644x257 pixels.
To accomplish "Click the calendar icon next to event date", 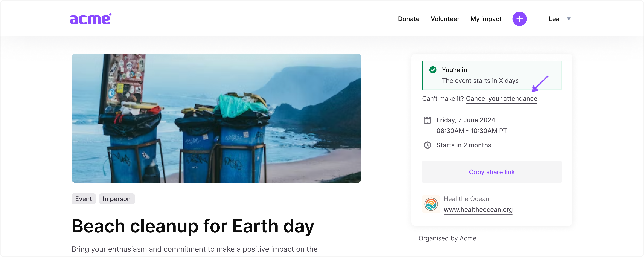I will pos(427,120).
